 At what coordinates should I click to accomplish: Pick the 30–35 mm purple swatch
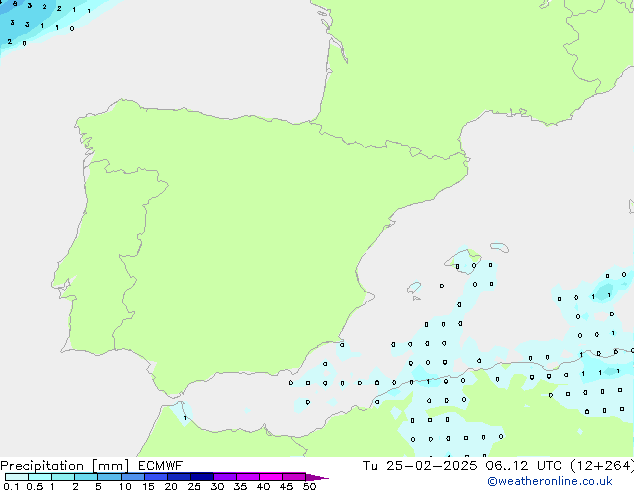pyautogui.click(x=225, y=477)
